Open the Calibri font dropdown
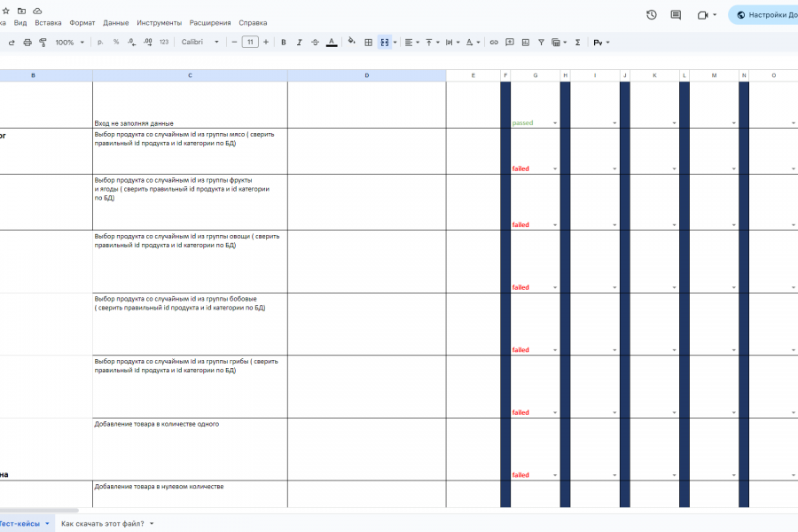The width and height of the screenshot is (798, 532). point(200,43)
